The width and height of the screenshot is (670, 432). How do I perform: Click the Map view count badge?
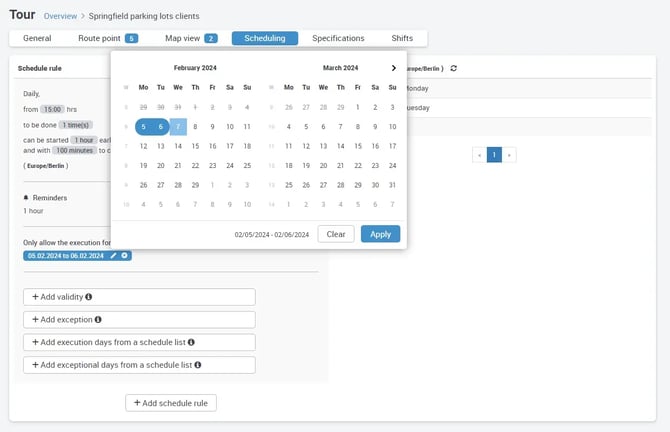(211, 38)
